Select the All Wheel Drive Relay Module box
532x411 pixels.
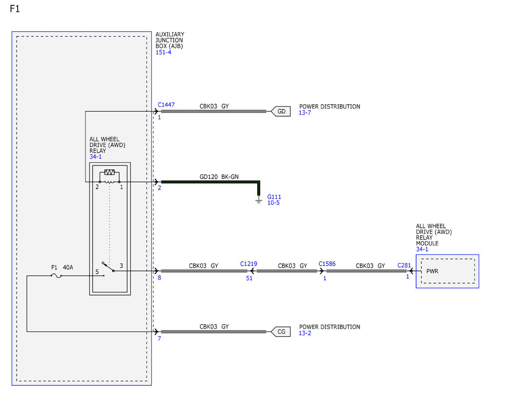coord(447,271)
